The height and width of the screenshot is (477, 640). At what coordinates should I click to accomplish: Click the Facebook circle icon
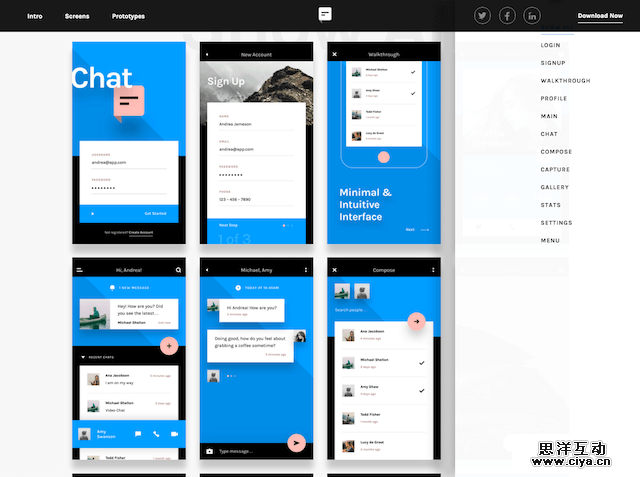pyautogui.click(x=508, y=16)
